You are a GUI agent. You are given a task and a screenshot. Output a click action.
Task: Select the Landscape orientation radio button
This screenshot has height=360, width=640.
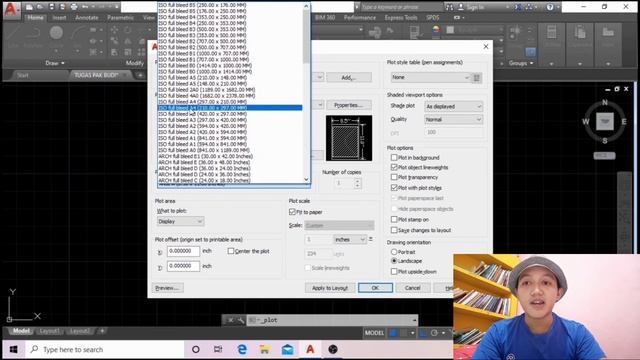tap(394, 261)
